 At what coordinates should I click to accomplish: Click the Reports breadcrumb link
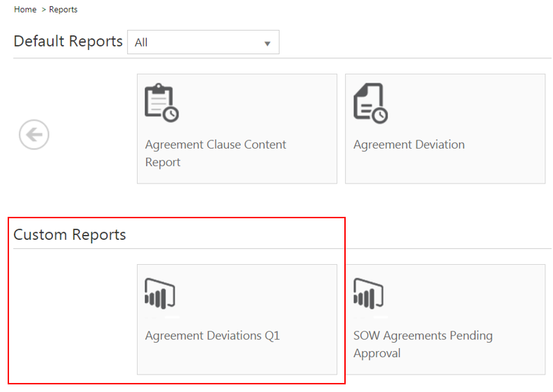coord(63,10)
